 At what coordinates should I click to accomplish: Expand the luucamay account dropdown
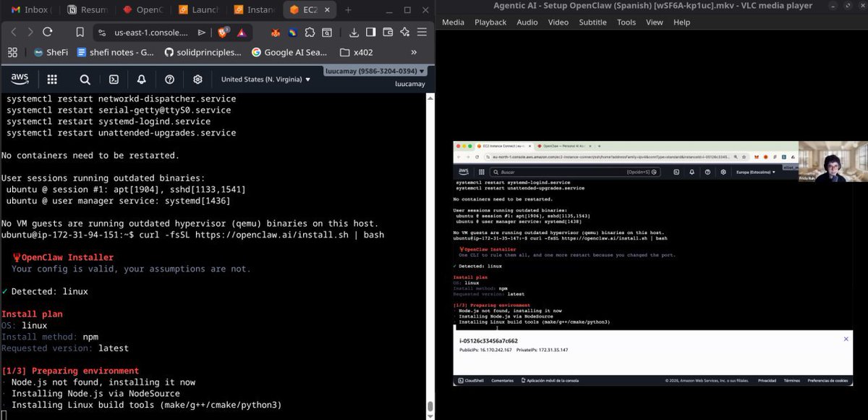375,72
